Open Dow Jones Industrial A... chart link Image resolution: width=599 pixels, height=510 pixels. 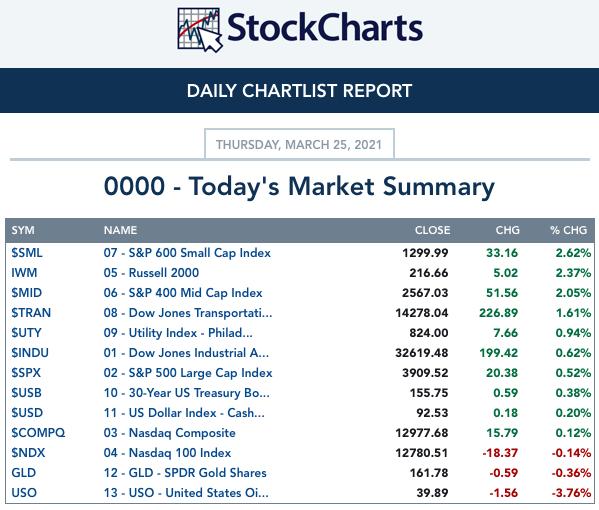pyautogui.click(x=186, y=353)
